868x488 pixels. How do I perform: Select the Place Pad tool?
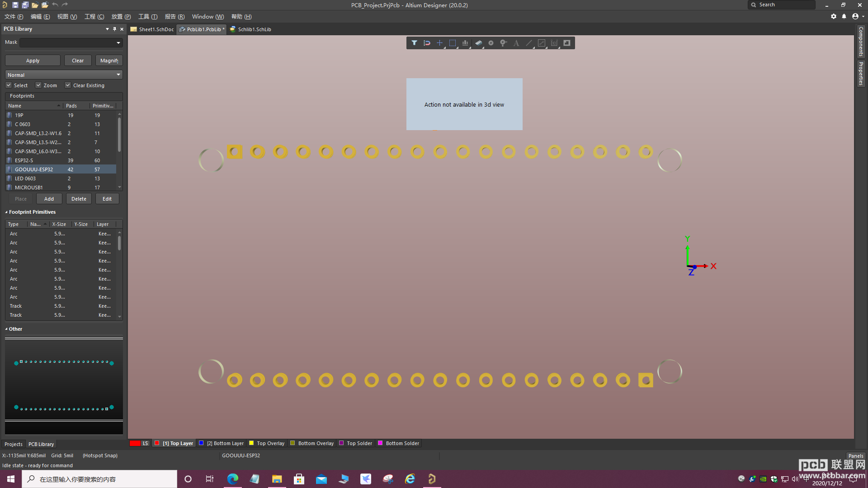click(x=491, y=43)
